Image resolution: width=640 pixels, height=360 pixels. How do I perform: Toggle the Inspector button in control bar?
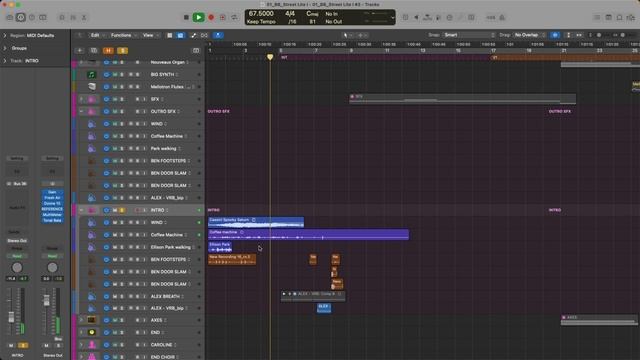point(21,18)
